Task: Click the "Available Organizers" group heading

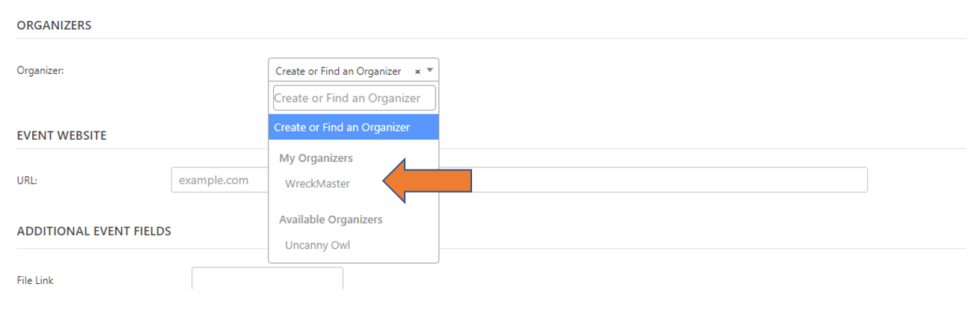Action: click(331, 220)
